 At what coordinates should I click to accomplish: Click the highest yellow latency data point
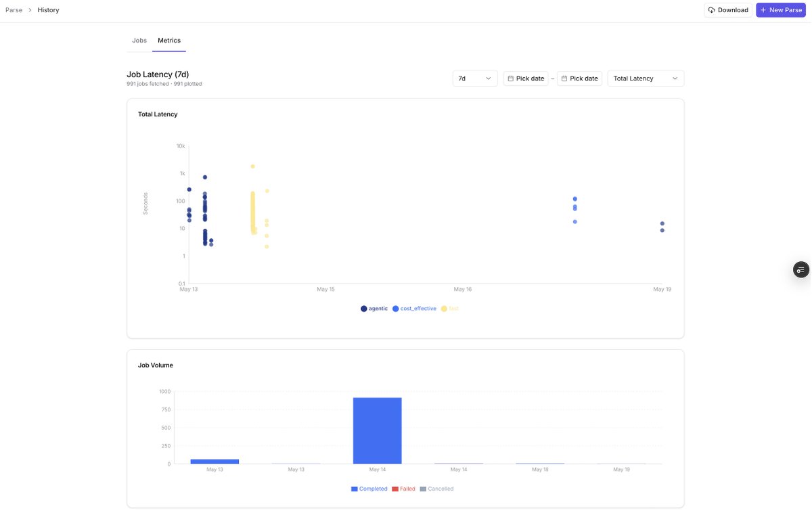click(x=252, y=166)
